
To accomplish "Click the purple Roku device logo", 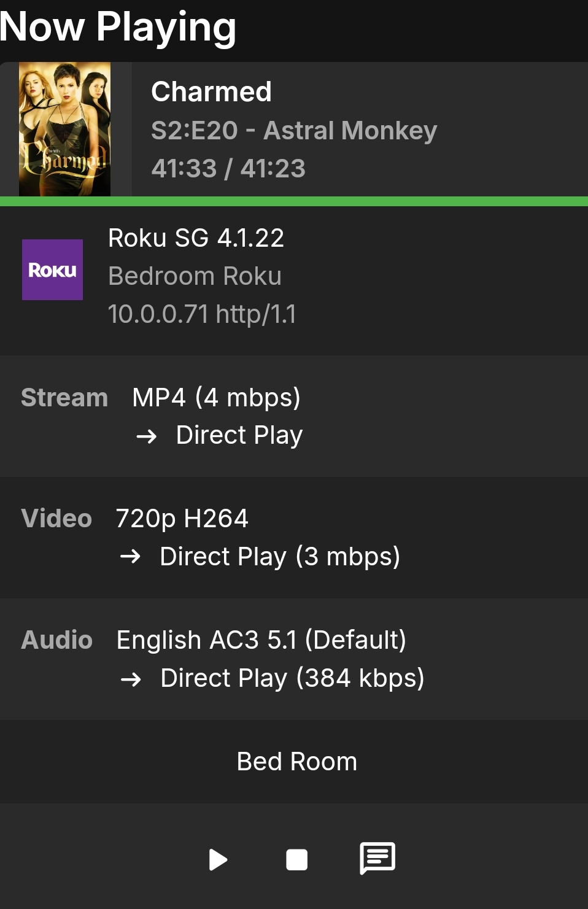I will [52, 269].
